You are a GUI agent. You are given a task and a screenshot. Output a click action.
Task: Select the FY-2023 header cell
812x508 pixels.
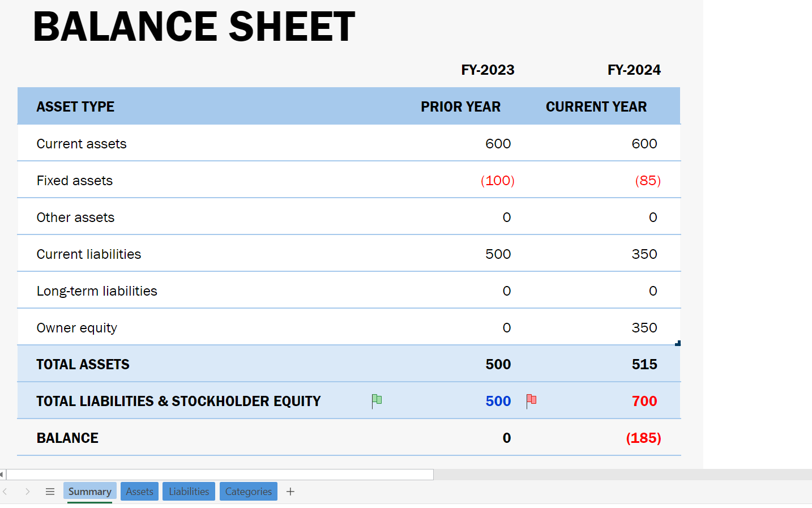click(x=488, y=70)
